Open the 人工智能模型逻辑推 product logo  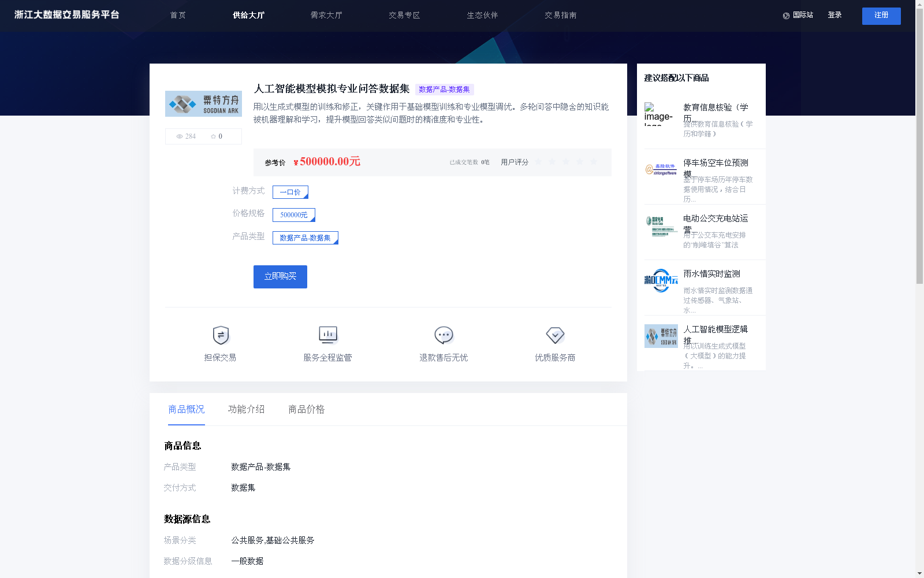[661, 336]
